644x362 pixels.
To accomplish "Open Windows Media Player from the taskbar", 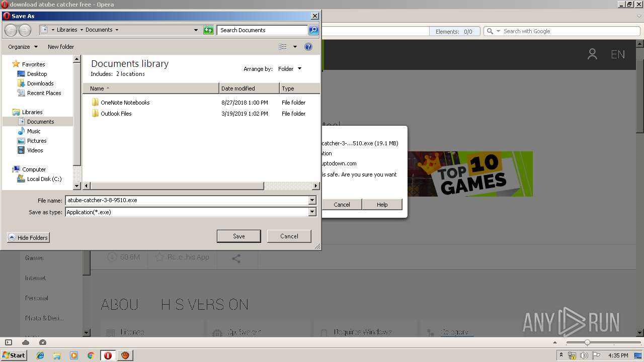I will click(x=74, y=355).
